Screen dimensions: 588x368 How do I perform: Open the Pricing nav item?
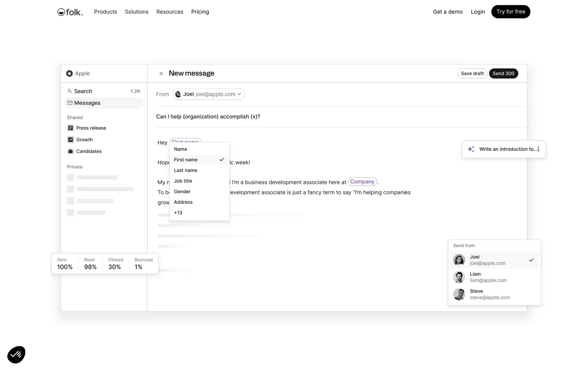click(200, 12)
